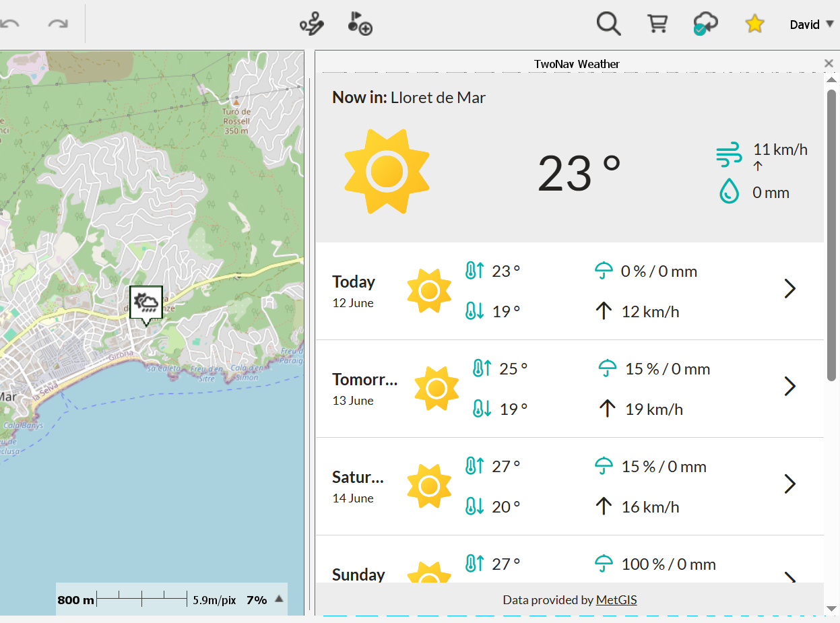This screenshot has height=623, width=840.
Task: Click the cloud sync status icon
Action: [705, 24]
